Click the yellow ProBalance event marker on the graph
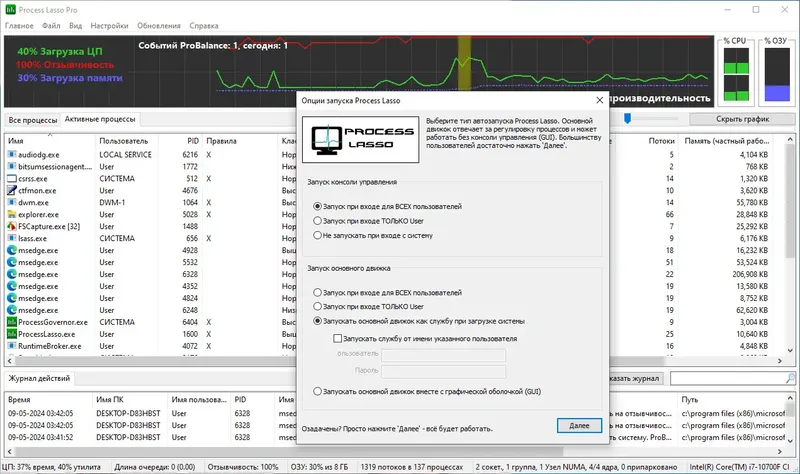This screenshot has height=474, width=800. tap(464, 64)
